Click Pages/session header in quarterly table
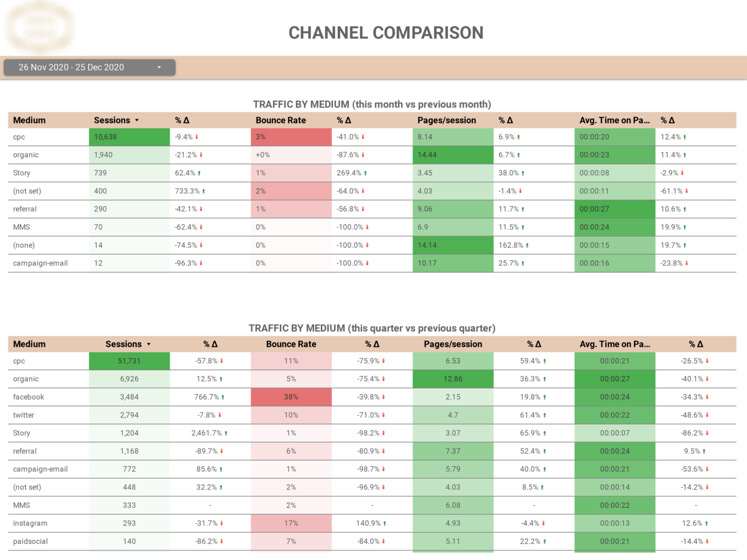The height and width of the screenshot is (560, 747). [453, 344]
